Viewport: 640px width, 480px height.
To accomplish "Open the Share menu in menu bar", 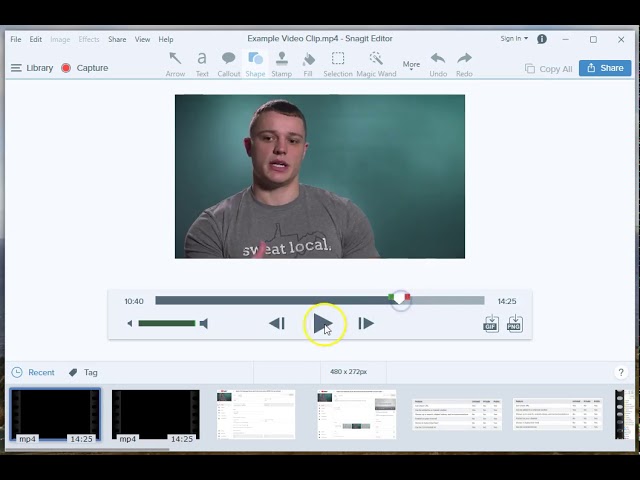I will pos(117,39).
